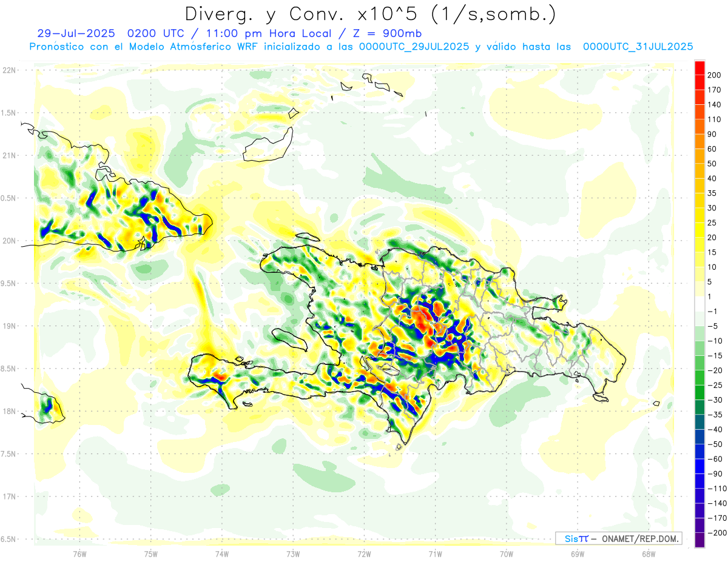Image resolution: width=728 pixels, height=562 pixels.
Task: Click the '18N' latitude label
Action: click(x=9, y=411)
